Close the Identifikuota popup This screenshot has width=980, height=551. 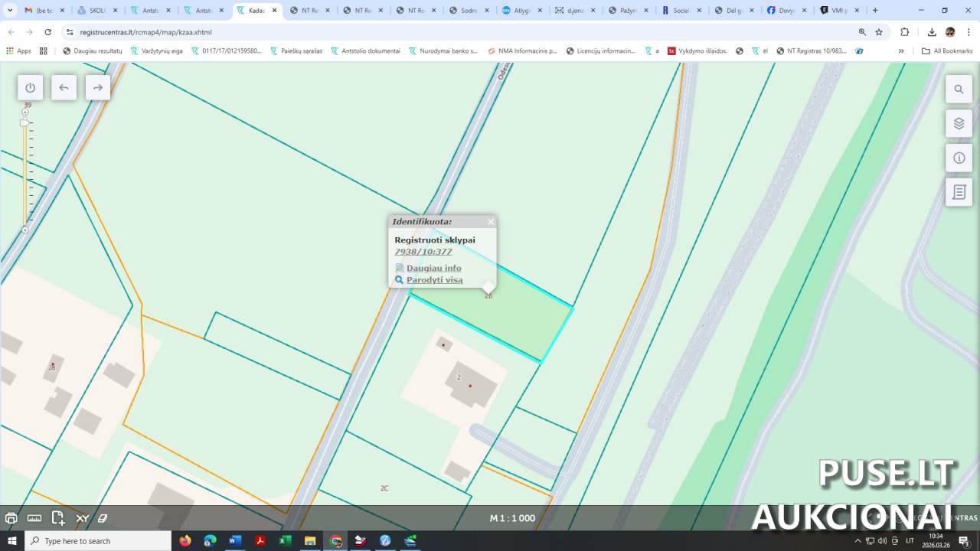pos(491,222)
